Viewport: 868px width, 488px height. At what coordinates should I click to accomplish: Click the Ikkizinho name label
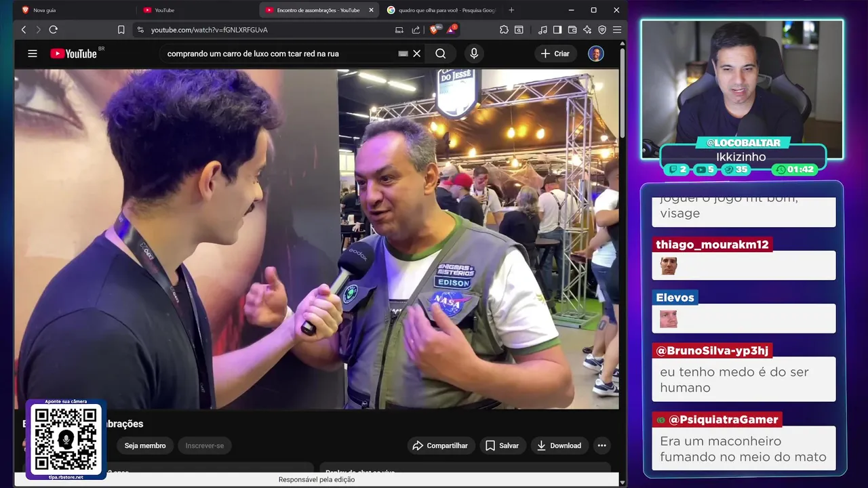[x=741, y=157]
